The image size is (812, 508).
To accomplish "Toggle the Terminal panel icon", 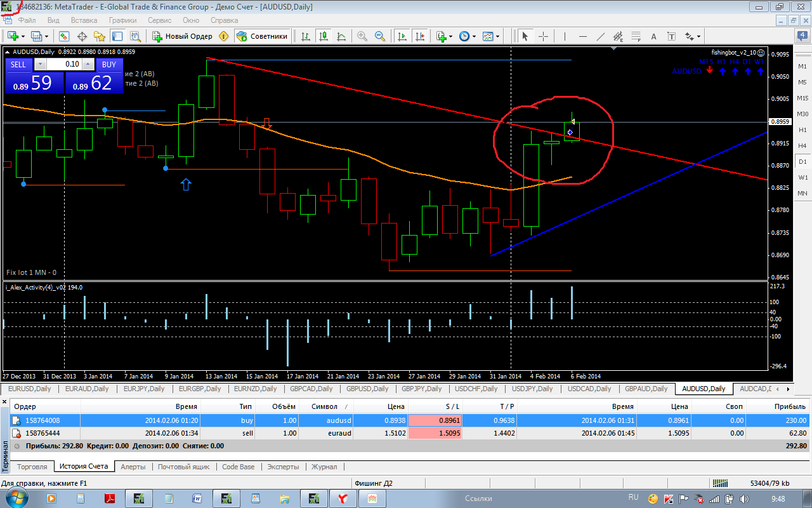I will pyautogui.click(x=117, y=36).
